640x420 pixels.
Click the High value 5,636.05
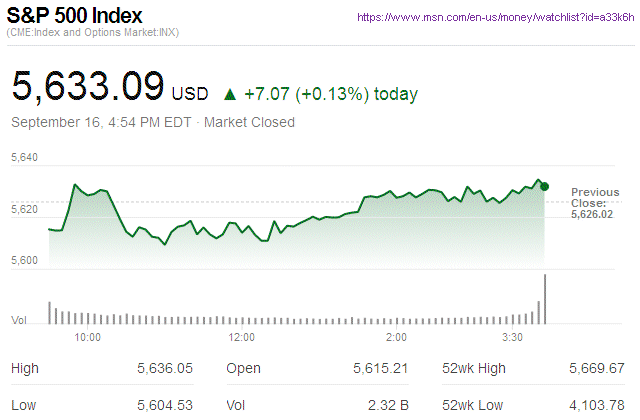click(x=164, y=369)
